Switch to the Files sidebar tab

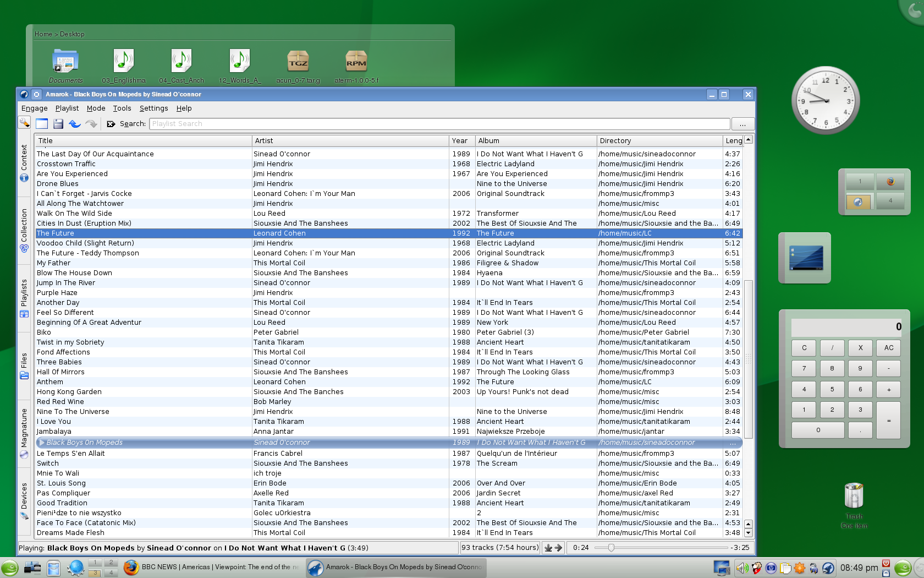24,366
